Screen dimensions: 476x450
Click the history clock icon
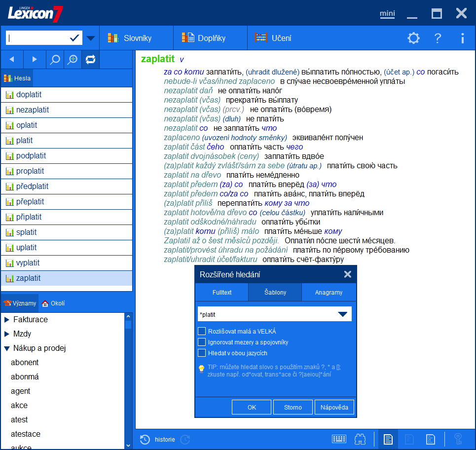tap(145, 439)
